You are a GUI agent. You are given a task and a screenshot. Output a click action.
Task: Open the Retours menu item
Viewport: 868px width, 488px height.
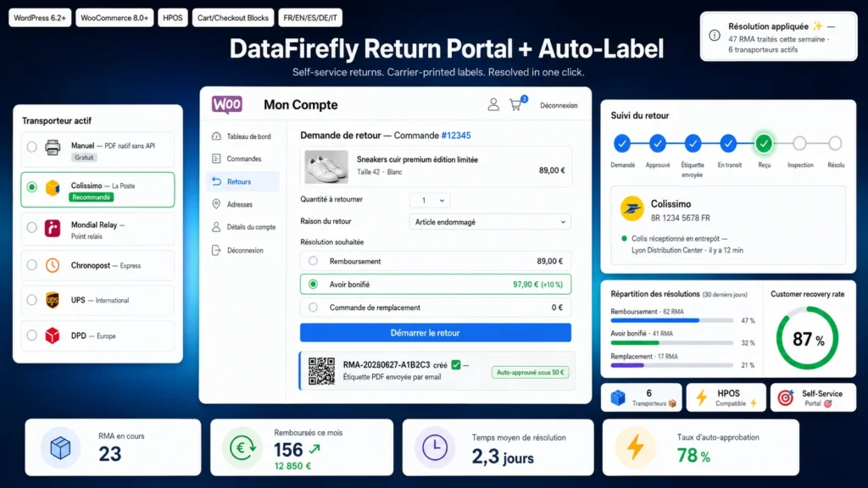pyautogui.click(x=243, y=181)
